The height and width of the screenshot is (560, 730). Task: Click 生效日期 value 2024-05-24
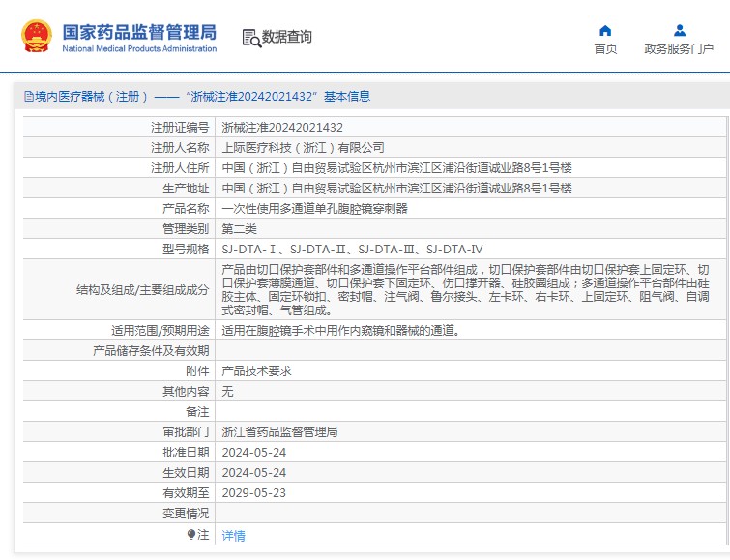[x=254, y=473]
